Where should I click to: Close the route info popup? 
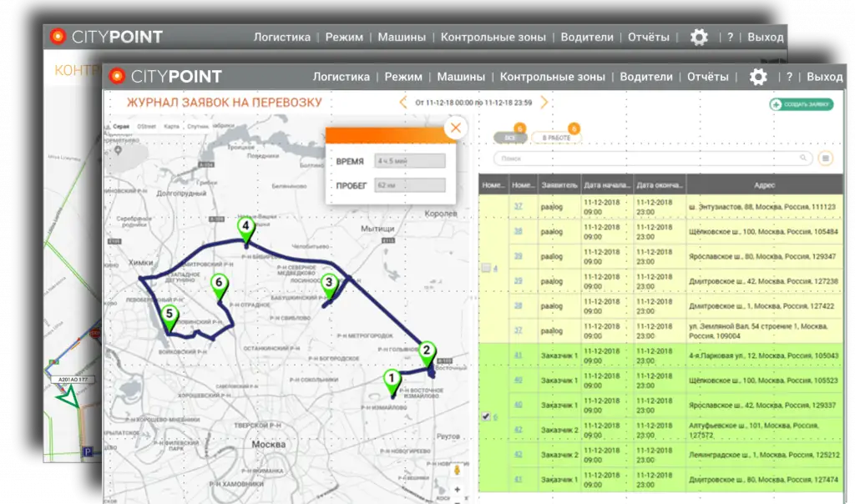455,128
